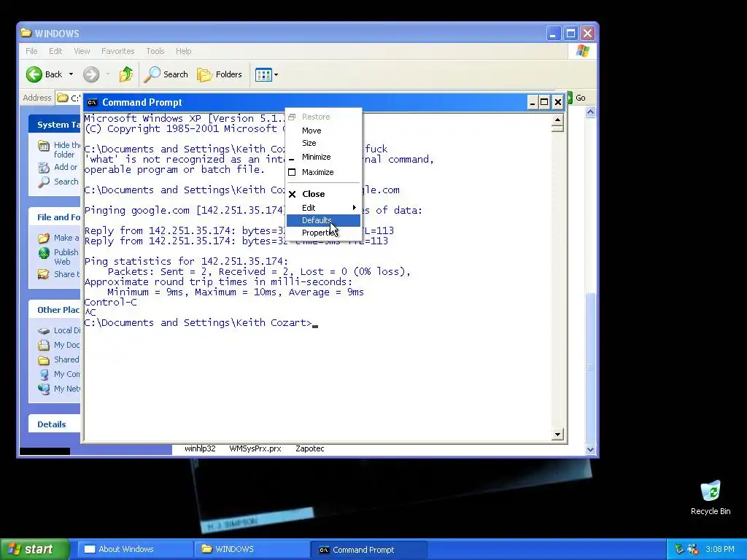Open My Documents in Other Places
Screen dimensions: 747x560
tap(66, 345)
